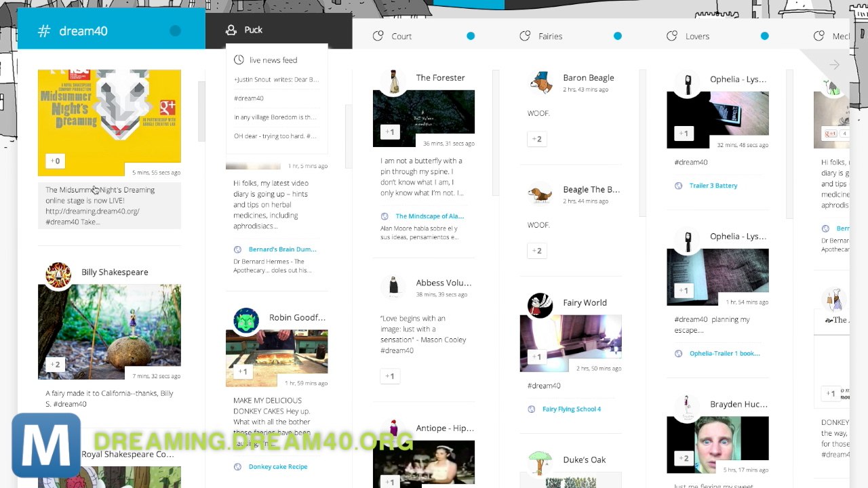
Task: Click the link icon beside Bernard's Brain Dump
Action: coord(237,249)
